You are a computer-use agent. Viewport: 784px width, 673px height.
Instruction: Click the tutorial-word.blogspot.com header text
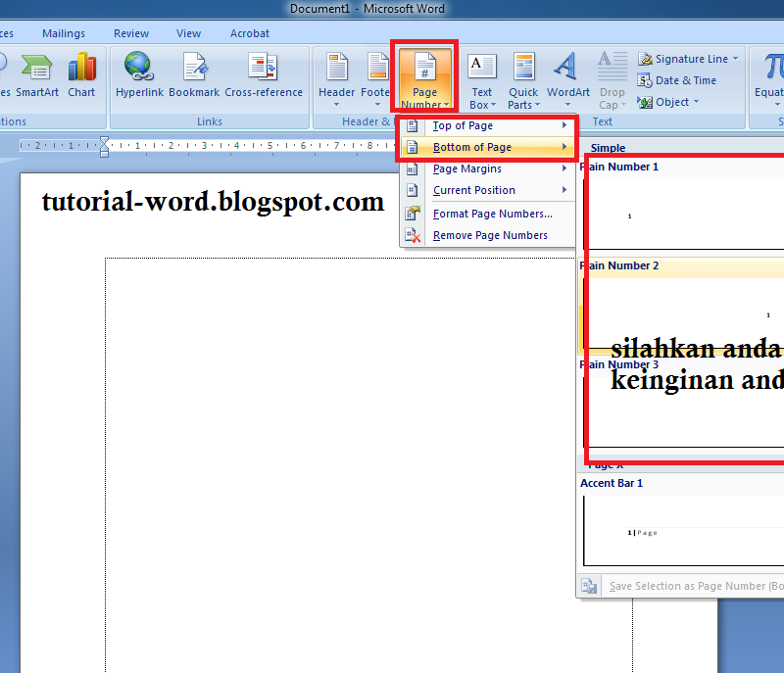pos(213,202)
